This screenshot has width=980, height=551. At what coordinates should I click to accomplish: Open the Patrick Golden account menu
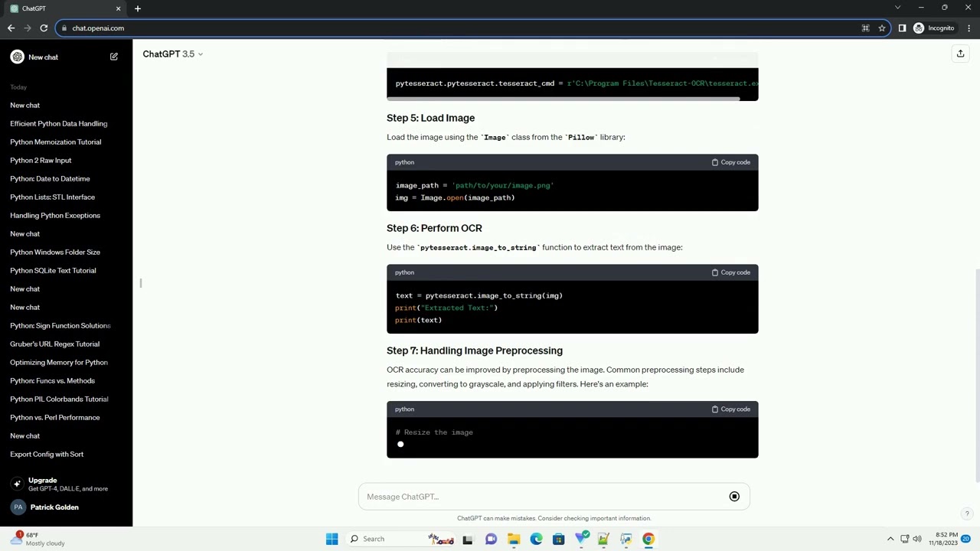tap(66, 507)
